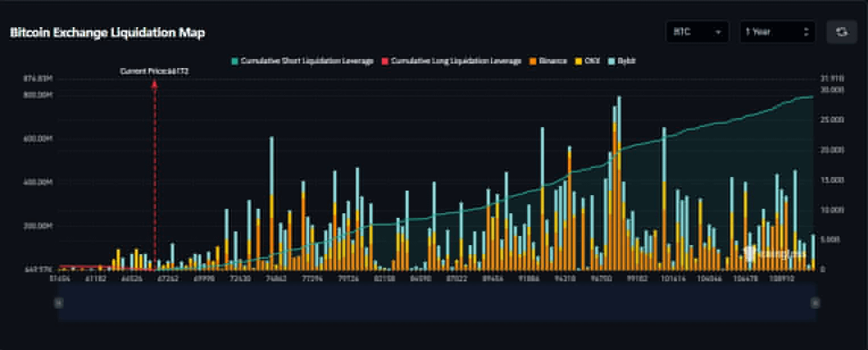
Task: Open the BTC coin dropdown
Action: pyautogui.click(x=697, y=32)
